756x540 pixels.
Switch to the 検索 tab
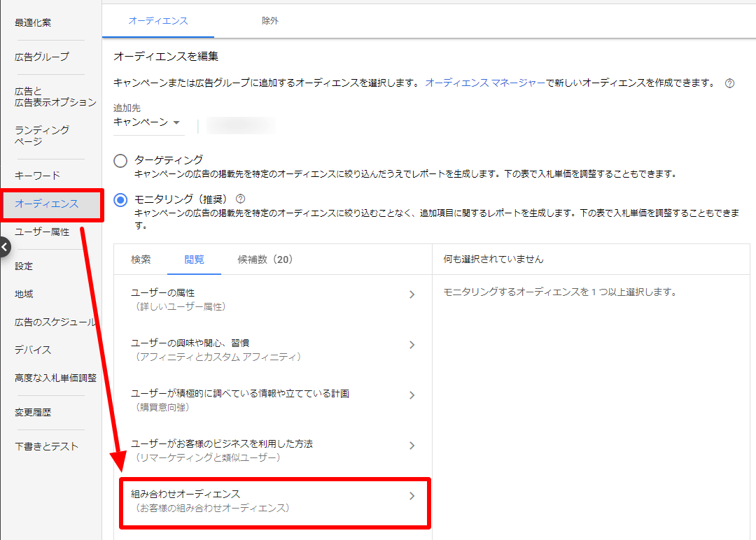point(141,260)
